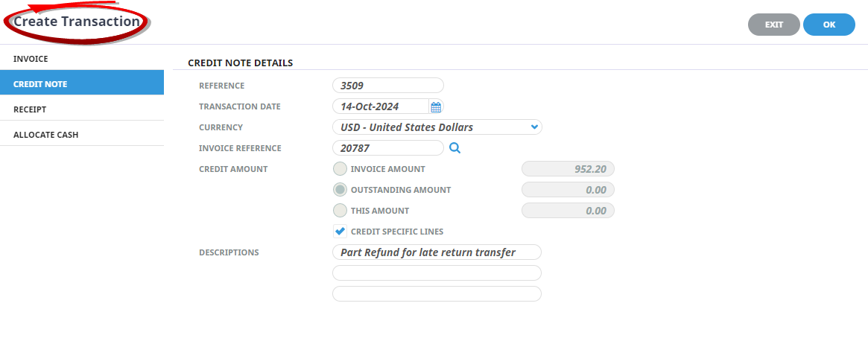Click the Reference input field
Viewport: 868px width, 344px height.
[x=387, y=86]
